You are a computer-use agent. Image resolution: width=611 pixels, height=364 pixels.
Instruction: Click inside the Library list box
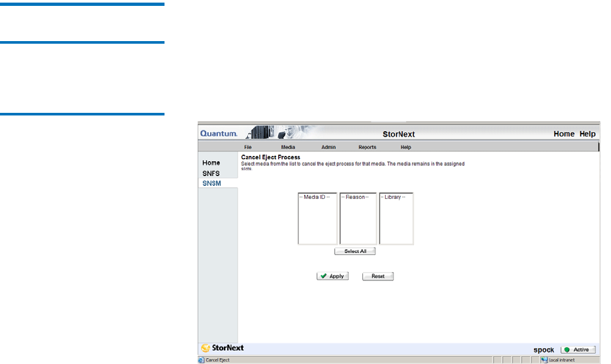coord(396,219)
